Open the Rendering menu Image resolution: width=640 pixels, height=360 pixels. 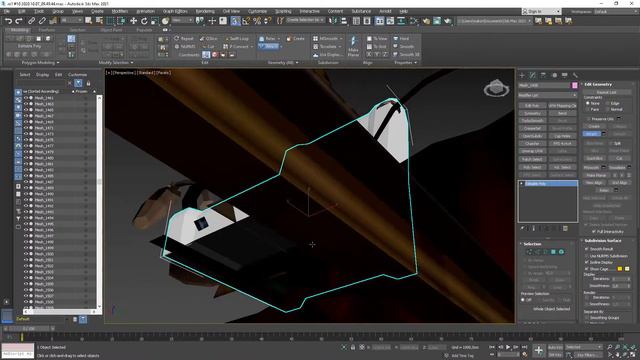click(x=205, y=11)
